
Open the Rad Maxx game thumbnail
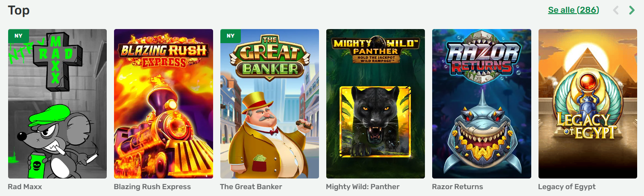(x=57, y=104)
